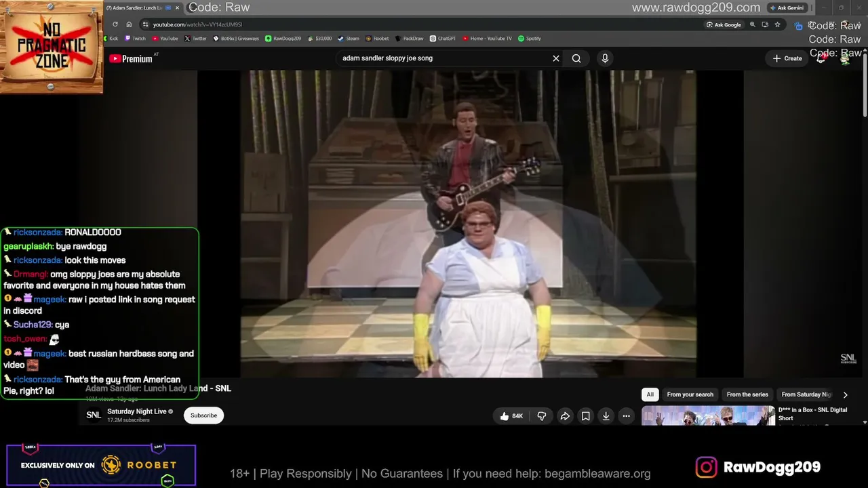Screen dimensions: 868x488
Task: View site information icon in address bar
Action: click(145, 24)
